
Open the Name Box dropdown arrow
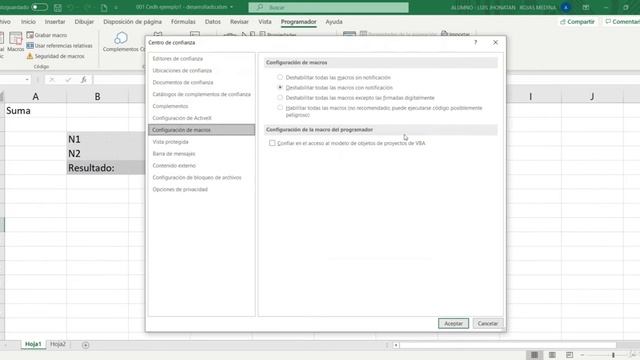coord(27,80)
